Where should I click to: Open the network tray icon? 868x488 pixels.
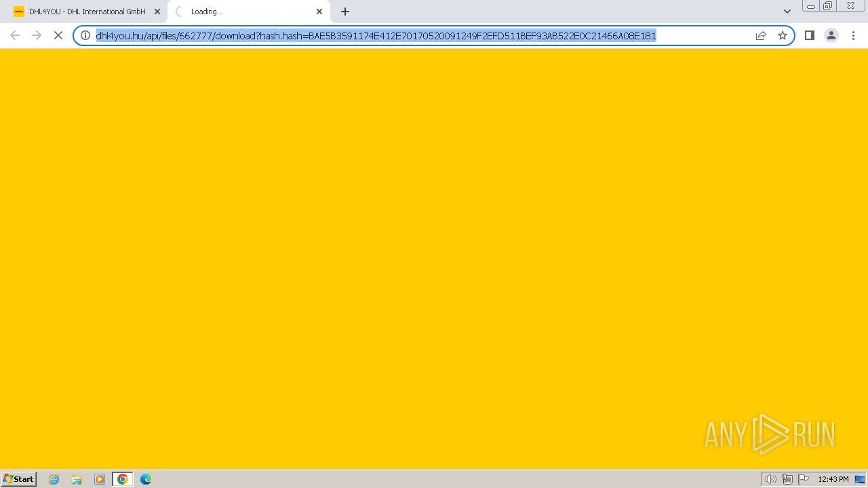(787, 479)
